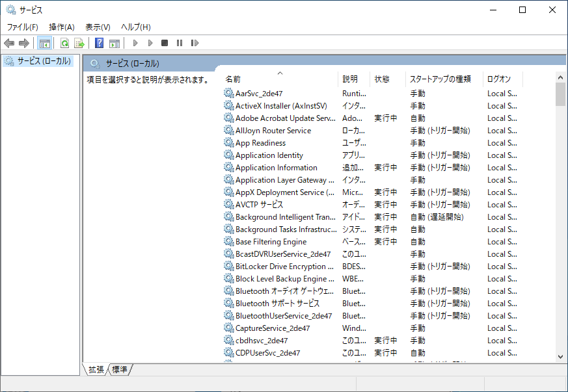The height and width of the screenshot is (392, 568).
Task: Click the down arrow of the vertical scrollbar
Action: [x=560, y=356]
